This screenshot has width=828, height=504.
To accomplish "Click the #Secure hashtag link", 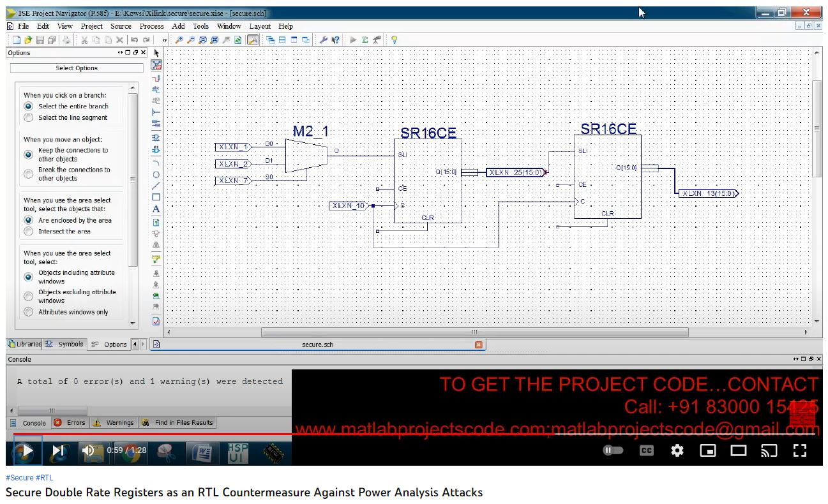I will [x=19, y=478].
